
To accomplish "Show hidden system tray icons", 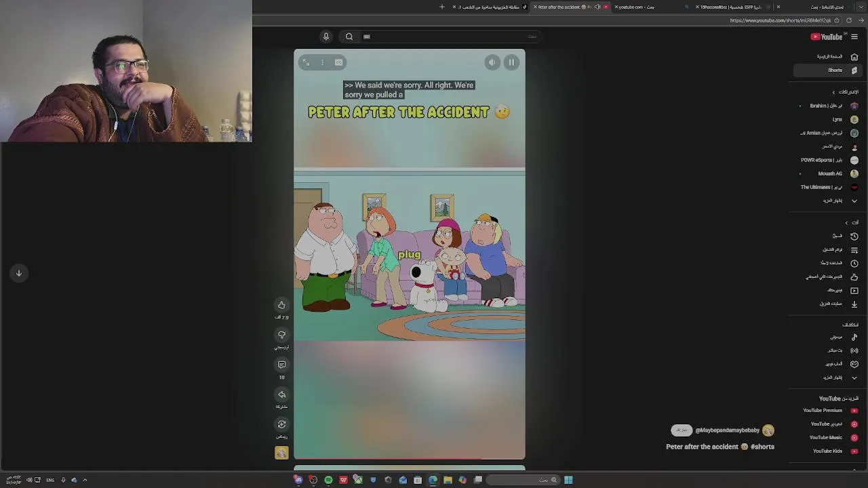I will tap(85, 480).
